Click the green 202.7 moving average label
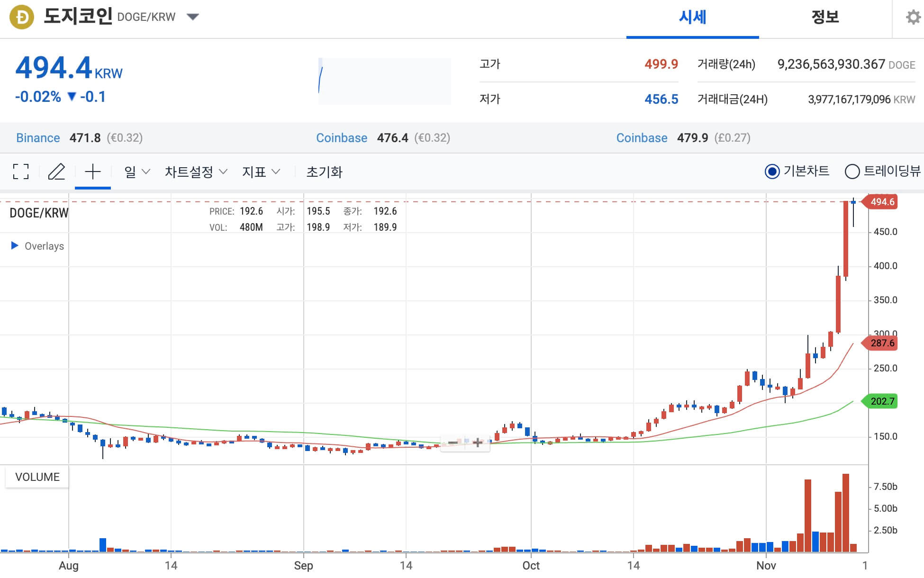 click(880, 401)
